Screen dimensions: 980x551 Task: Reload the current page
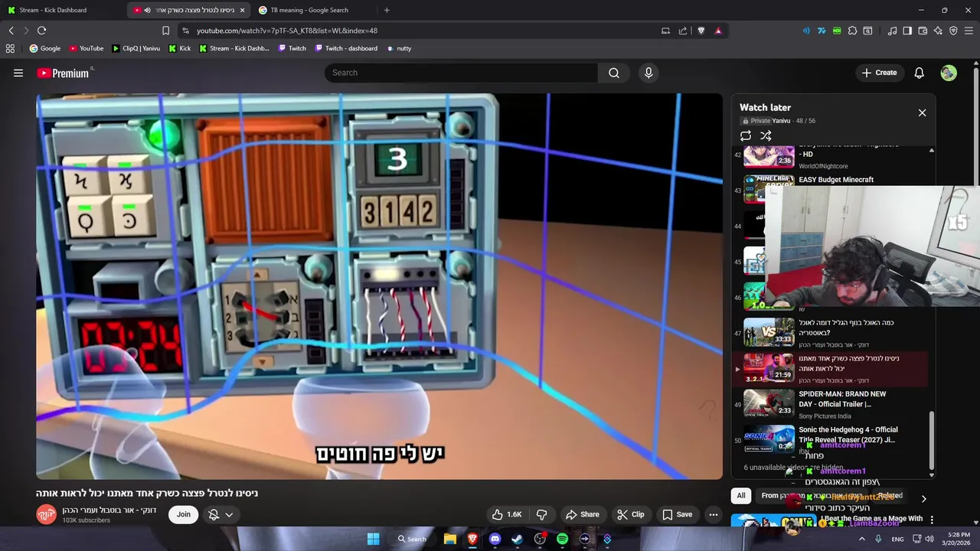41,31
